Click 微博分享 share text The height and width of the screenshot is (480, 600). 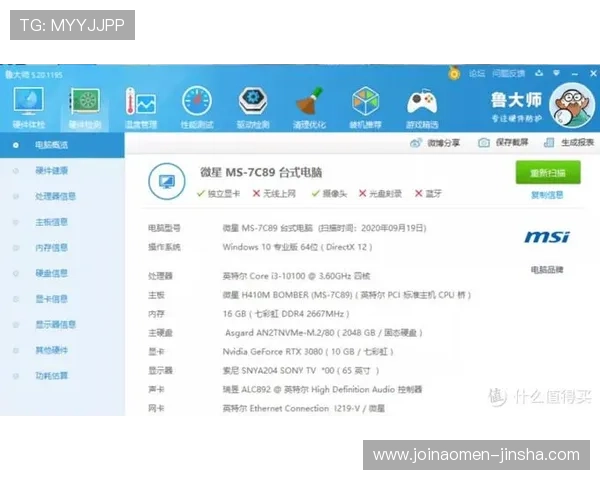point(443,143)
